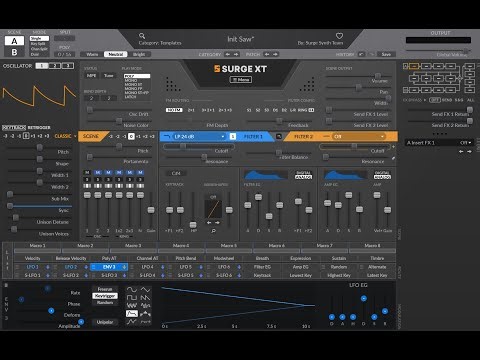Viewport: 480px width, 360px height.
Task: Load previous patch arrow
Action: tap(267, 54)
